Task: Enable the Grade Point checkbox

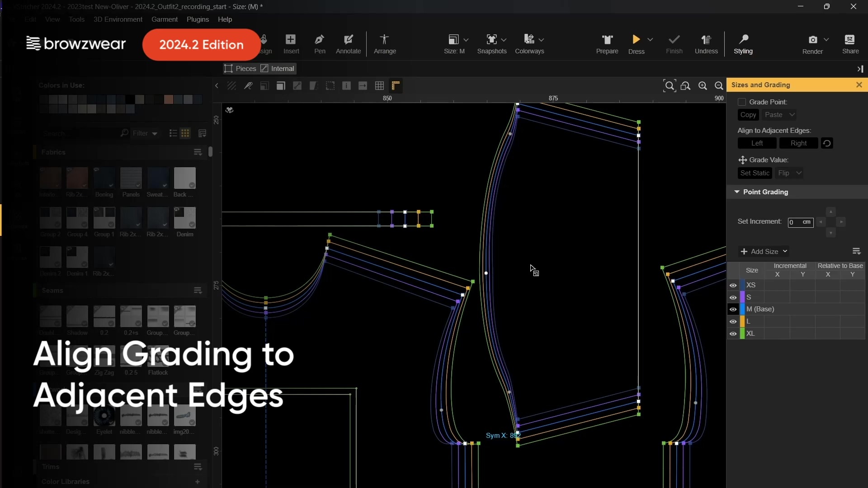Action: pyautogui.click(x=742, y=102)
